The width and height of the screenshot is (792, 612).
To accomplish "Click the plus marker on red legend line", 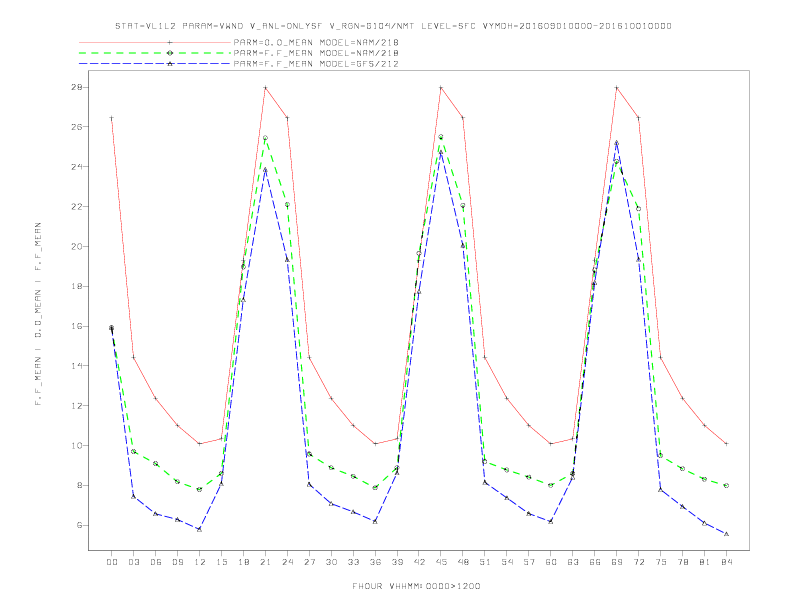I will click(170, 42).
